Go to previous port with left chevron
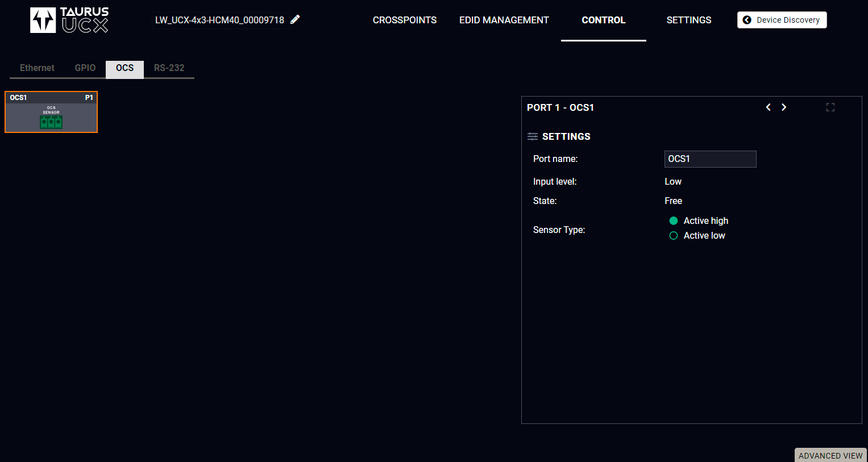 coord(769,107)
